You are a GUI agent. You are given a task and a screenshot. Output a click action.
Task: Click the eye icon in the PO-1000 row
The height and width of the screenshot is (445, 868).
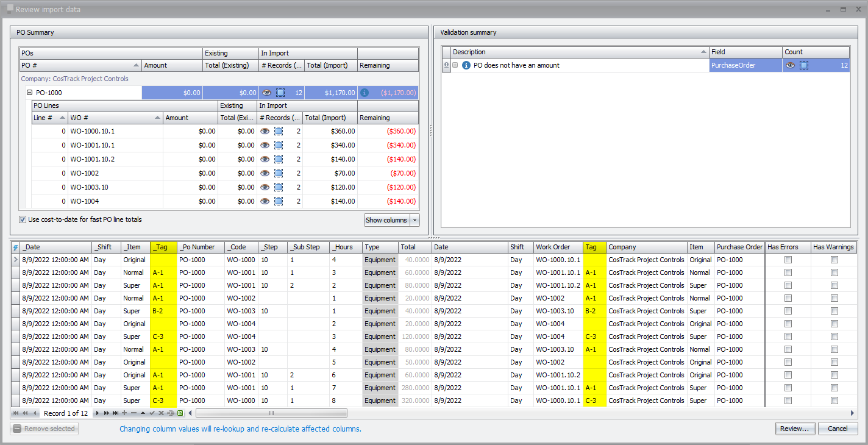(x=266, y=93)
